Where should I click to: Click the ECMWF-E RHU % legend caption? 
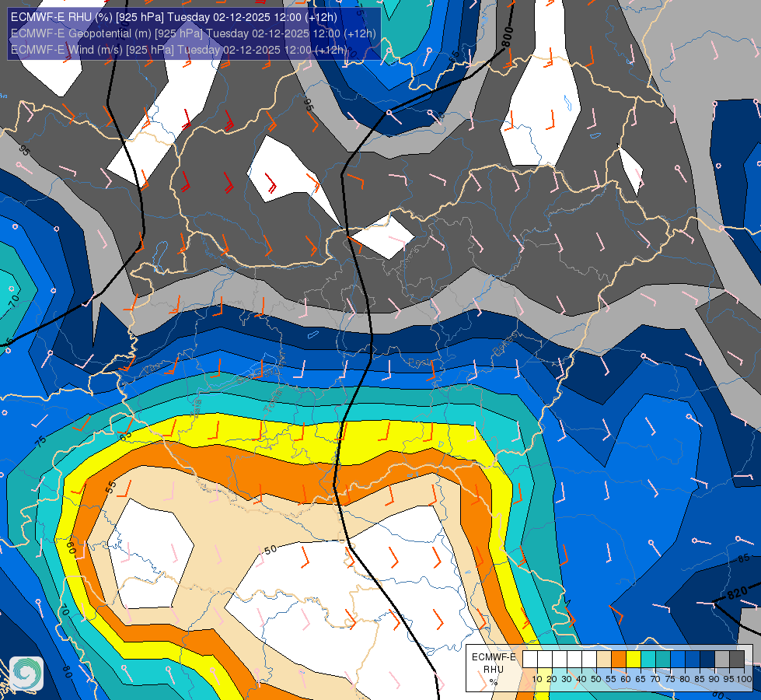tap(494, 670)
